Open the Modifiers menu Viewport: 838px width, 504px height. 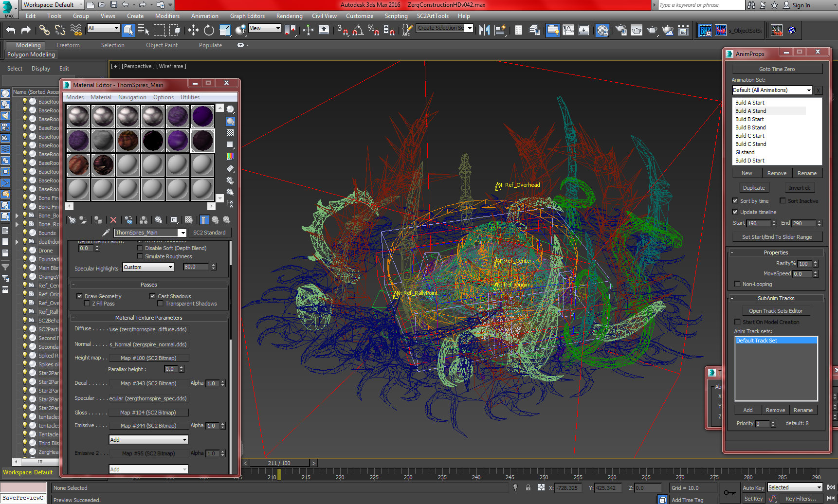[x=167, y=16]
